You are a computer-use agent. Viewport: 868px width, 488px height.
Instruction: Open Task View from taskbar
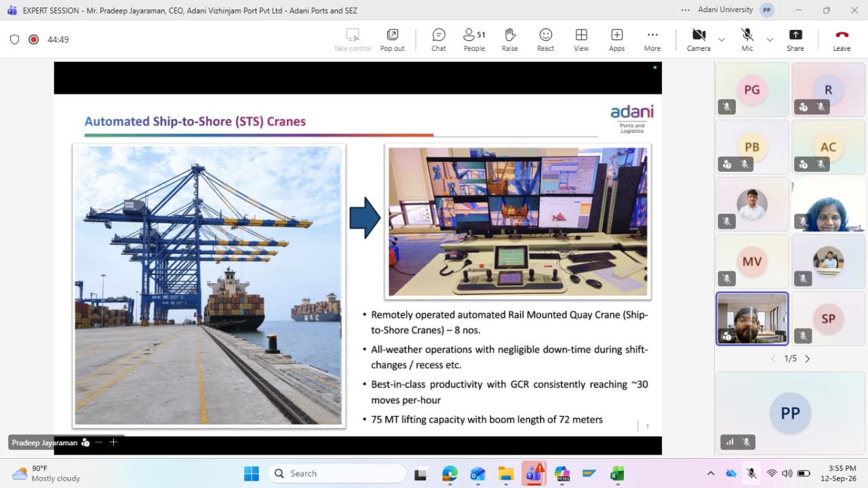tap(422, 473)
